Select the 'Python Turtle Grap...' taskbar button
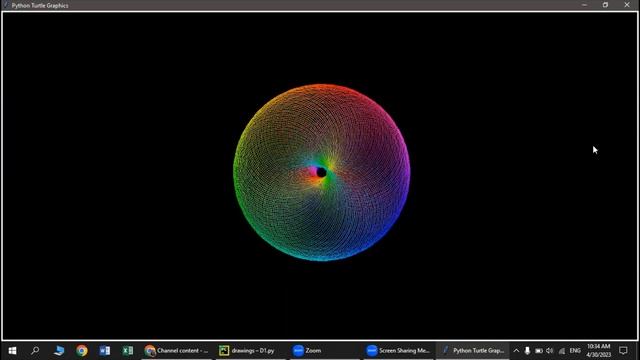Viewport: 640px width, 360px height. [x=473, y=351]
